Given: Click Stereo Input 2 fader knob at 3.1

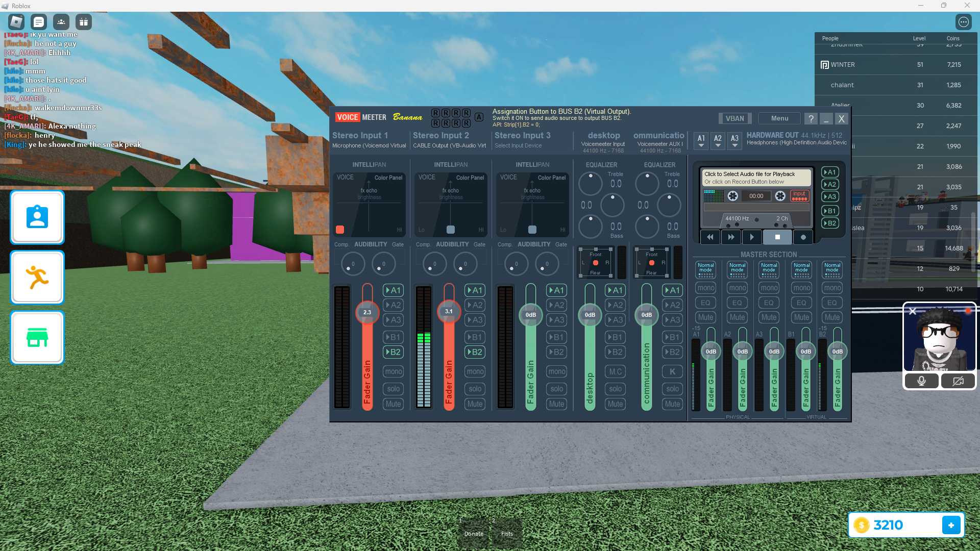Looking at the screenshot, I should coord(449,311).
